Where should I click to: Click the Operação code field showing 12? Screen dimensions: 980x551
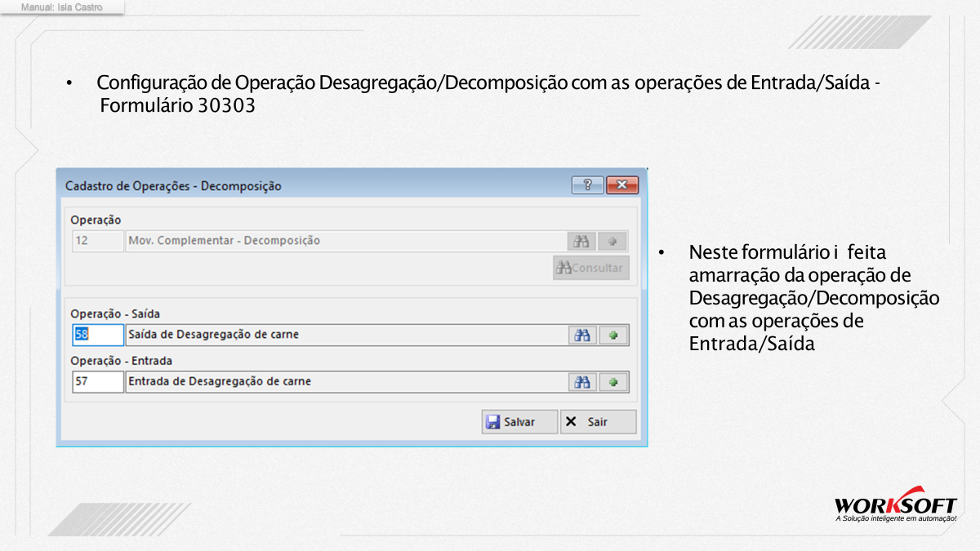tap(98, 241)
